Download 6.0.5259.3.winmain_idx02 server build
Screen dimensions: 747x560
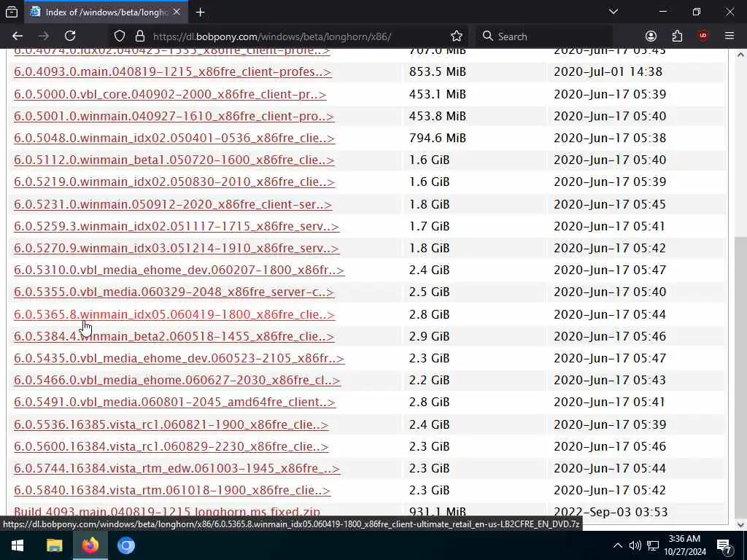(x=177, y=226)
